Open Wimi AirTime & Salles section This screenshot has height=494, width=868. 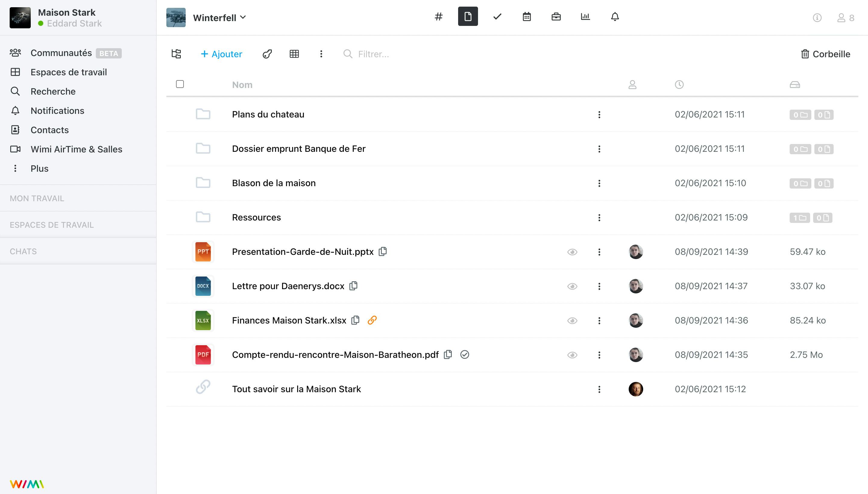(76, 149)
